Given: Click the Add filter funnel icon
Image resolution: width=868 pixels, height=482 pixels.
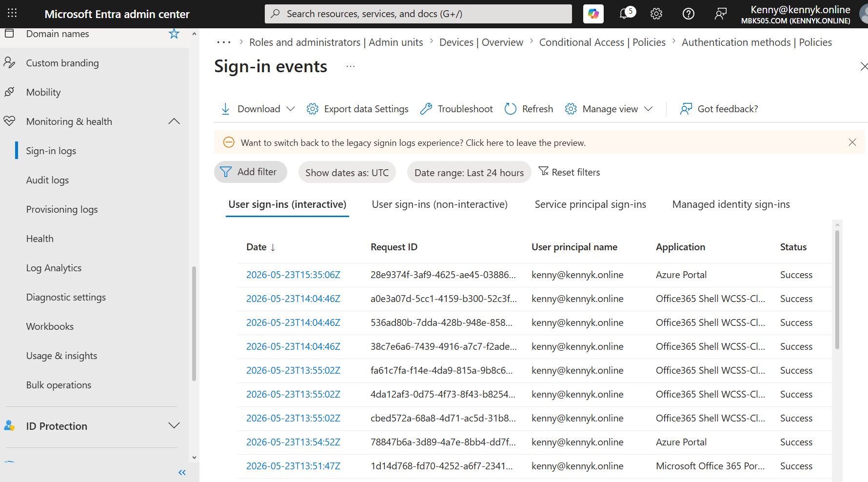Looking at the screenshot, I should coord(226,172).
